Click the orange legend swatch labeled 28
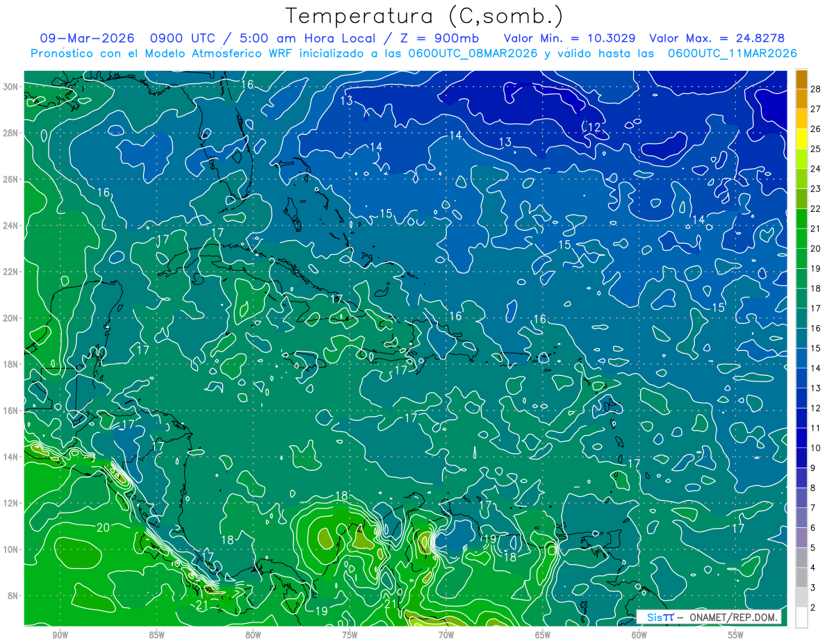This screenshot has width=834, height=644. pyautogui.click(x=801, y=80)
